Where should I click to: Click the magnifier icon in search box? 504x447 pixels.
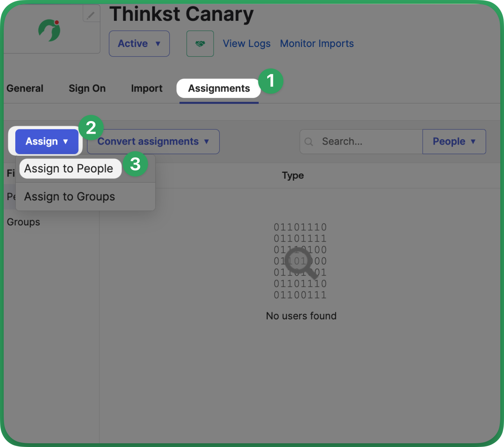[x=309, y=142]
